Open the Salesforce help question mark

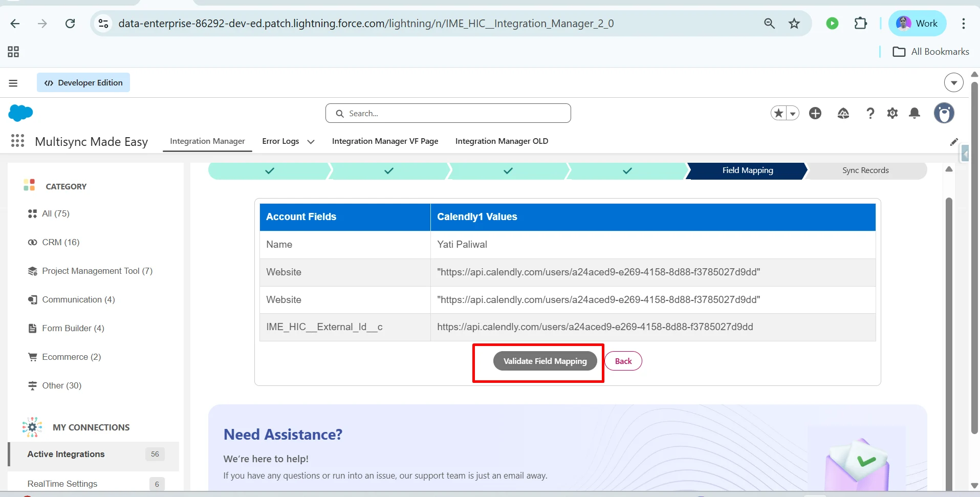click(870, 113)
